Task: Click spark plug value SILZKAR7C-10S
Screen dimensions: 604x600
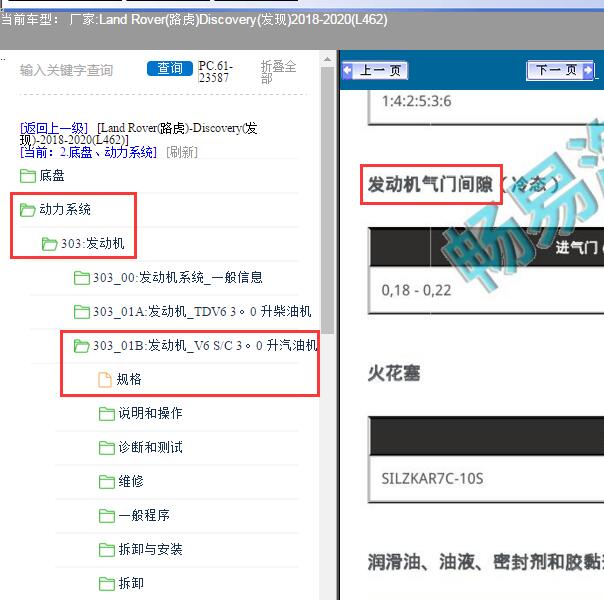Action: (x=432, y=479)
